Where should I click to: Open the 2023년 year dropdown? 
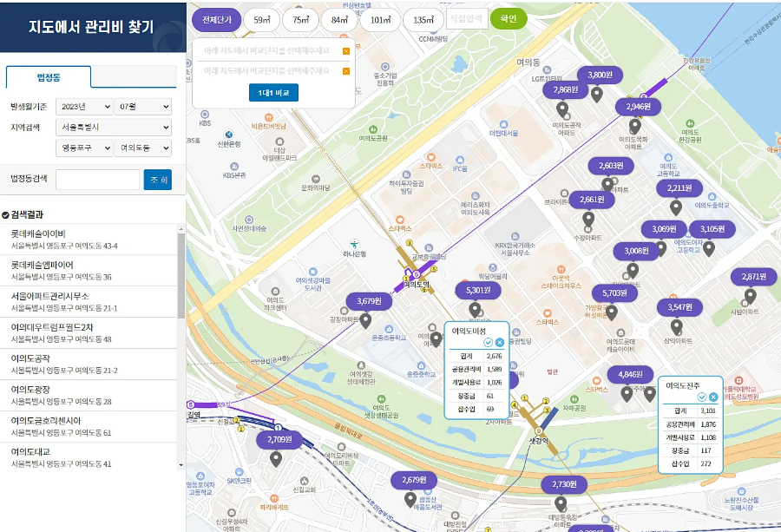click(x=84, y=107)
